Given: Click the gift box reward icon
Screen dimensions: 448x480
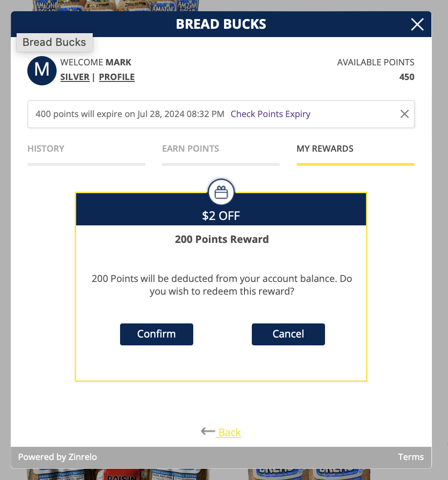Looking at the screenshot, I should (x=221, y=192).
